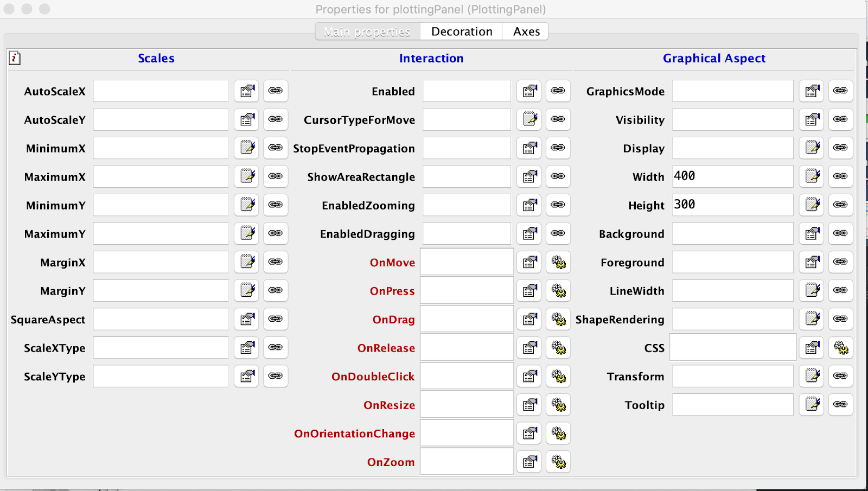Screen dimensions: 868x491
Task: Click the gears icon beside CSS
Action: tap(840, 348)
